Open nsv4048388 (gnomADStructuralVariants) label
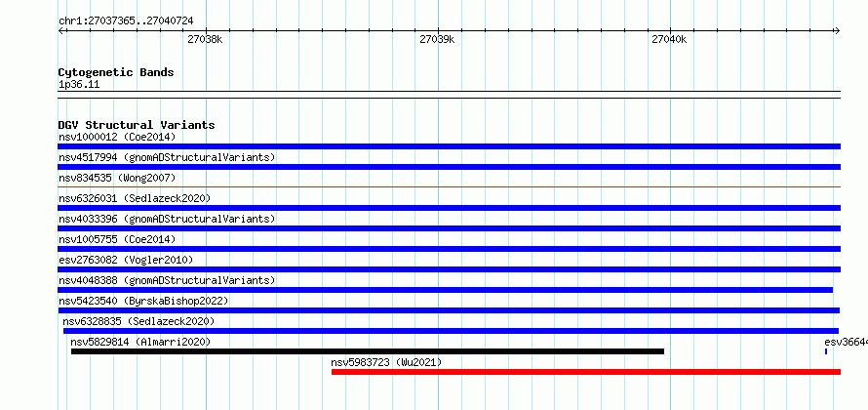868x410 pixels. 167,280
